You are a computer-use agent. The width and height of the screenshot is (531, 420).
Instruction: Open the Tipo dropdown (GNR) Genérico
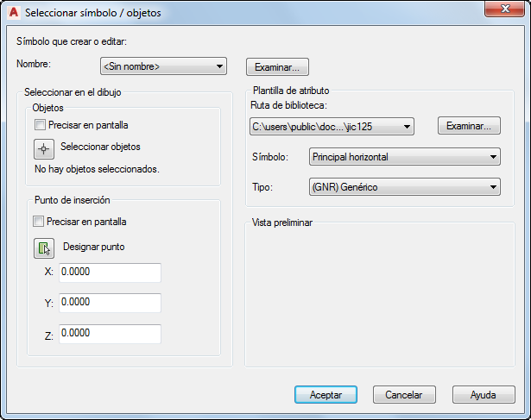coord(405,186)
